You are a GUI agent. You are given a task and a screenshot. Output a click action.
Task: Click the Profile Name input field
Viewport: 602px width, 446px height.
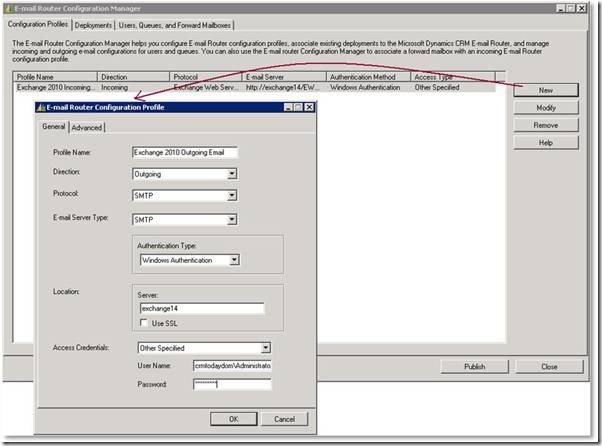coord(185,152)
